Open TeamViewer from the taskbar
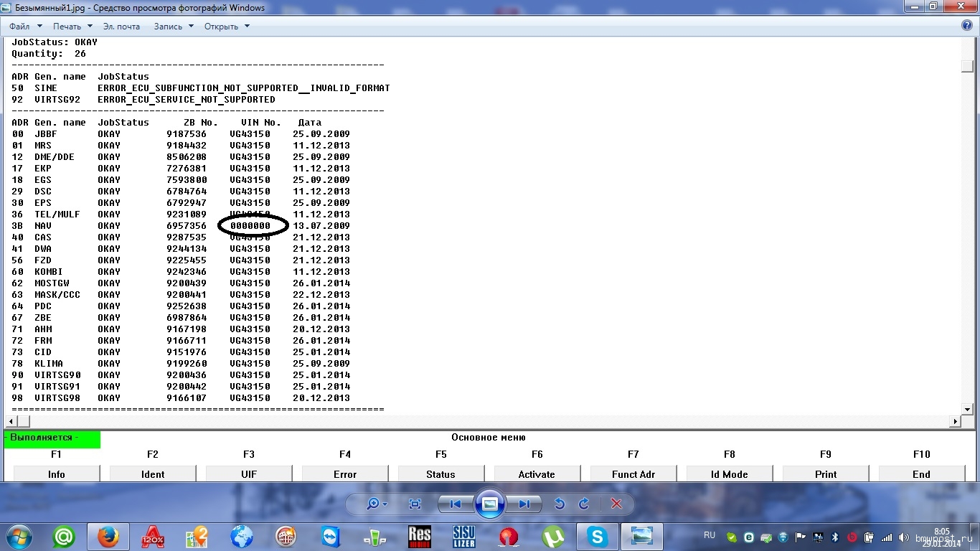The width and height of the screenshot is (980, 551). [331, 537]
